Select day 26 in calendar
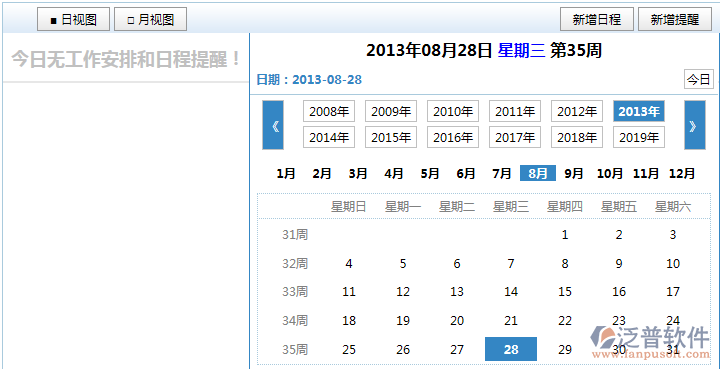Viewport: 720px width, 370px height. 403,350
